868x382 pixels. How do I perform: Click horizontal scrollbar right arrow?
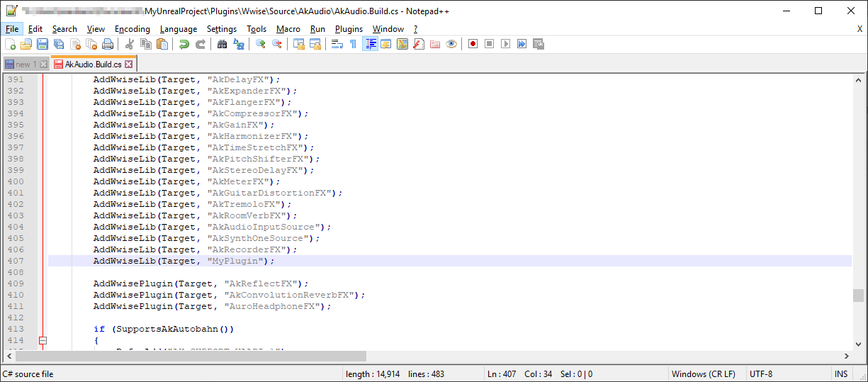pyautogui.click(x=846, y=356)
